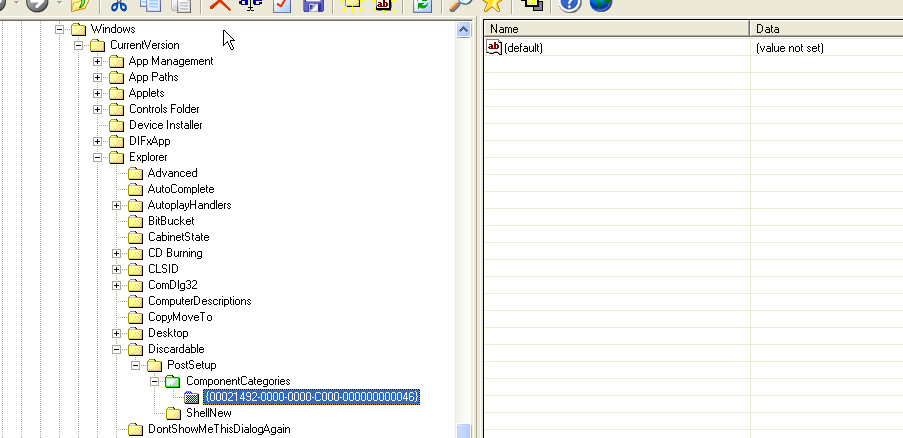Collapse the ComponentCategories key
This screenshot has width=903, height=438.
(155, 381)
